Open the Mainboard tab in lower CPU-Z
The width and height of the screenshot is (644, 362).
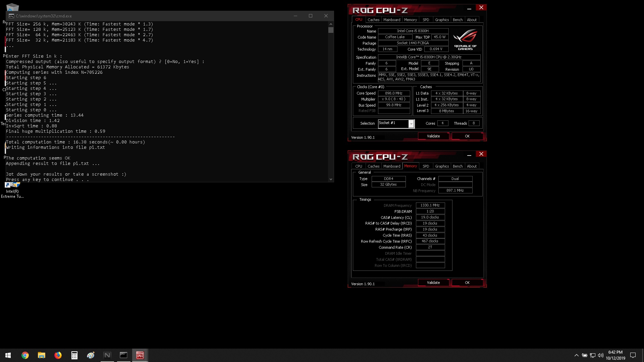[392, 166]
